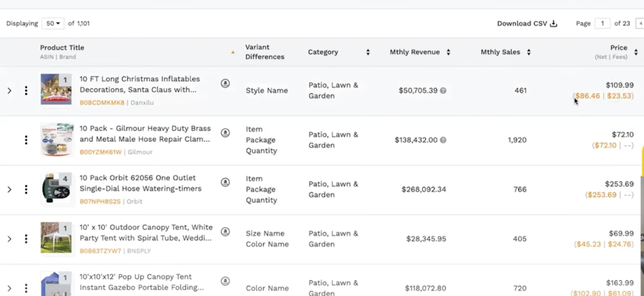Sort by the Price column arrows
Screen dimensions: 644x296
click(x=636, y=52)
